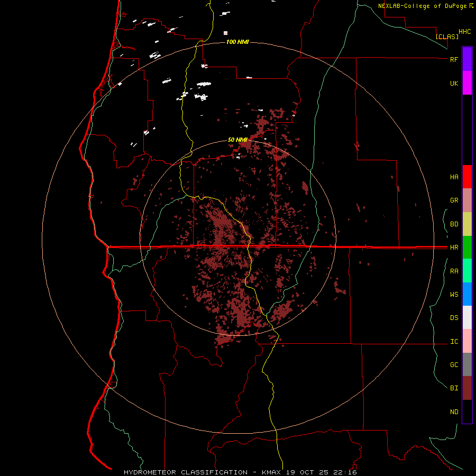The height and width of the screenshot is (476, 476).
Task: Click the HHC product label
Action: 464,32
